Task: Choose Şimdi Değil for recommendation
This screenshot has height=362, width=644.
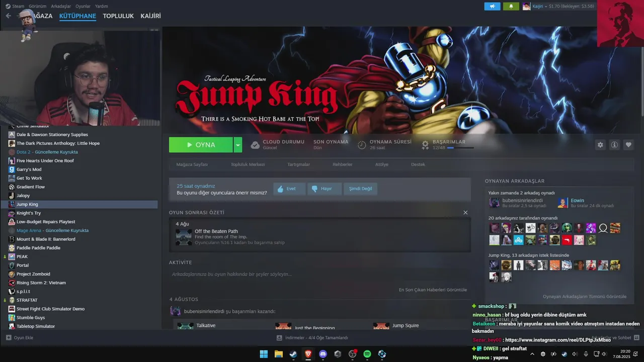Action: pos(361,189)
